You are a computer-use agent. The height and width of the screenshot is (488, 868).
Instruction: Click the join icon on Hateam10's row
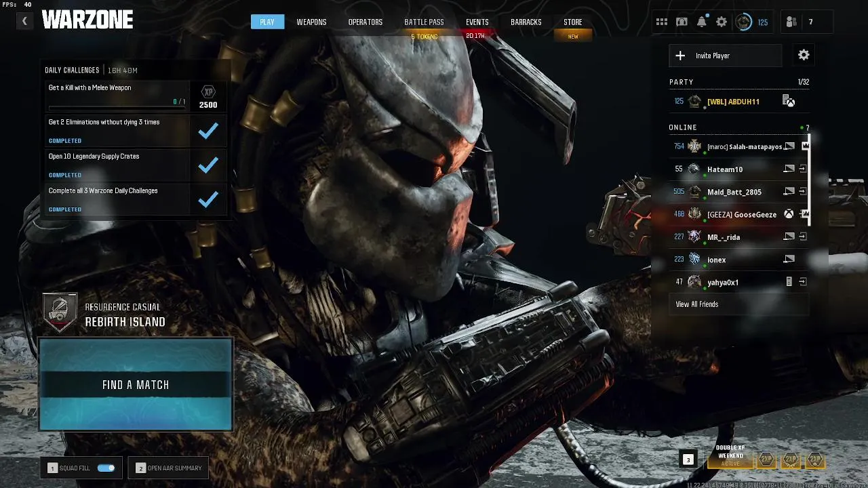pos(803,169)
